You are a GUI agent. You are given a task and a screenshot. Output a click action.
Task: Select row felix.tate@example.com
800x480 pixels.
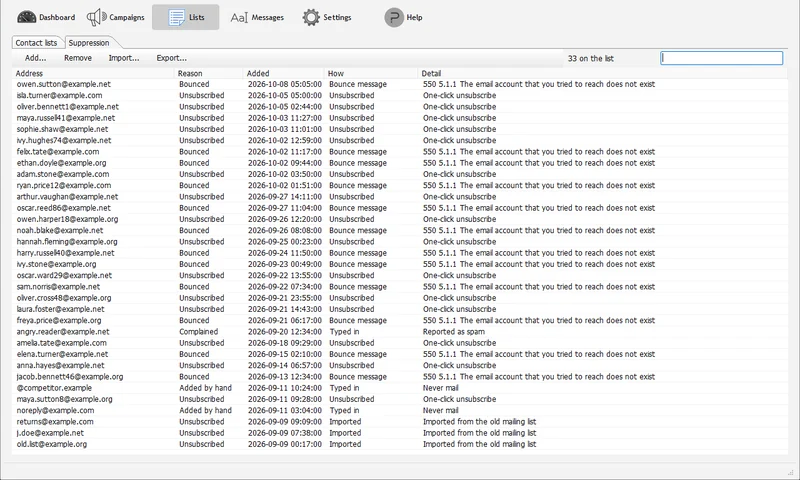click(x=400, y=151)
